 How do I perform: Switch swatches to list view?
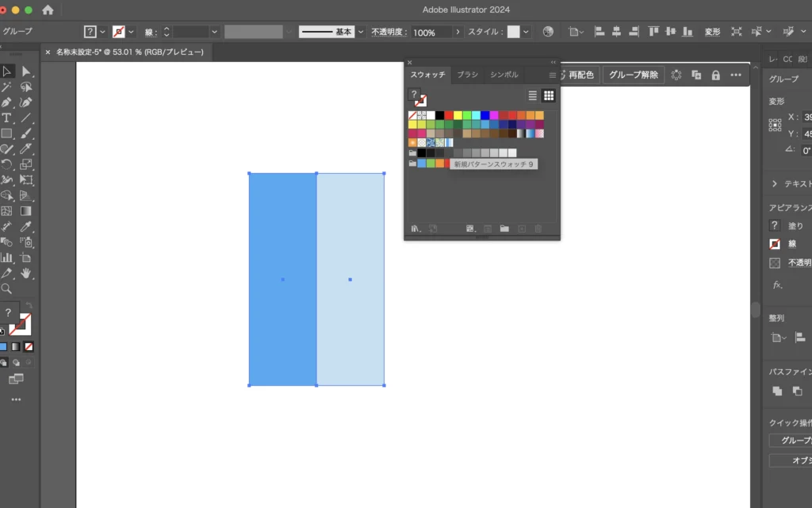click(x=533, y=95)
